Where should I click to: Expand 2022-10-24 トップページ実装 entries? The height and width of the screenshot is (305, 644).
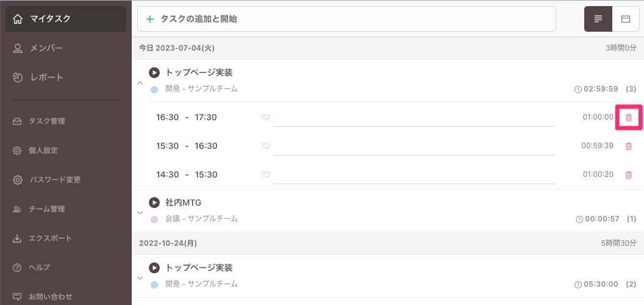(x=140, y=278)
